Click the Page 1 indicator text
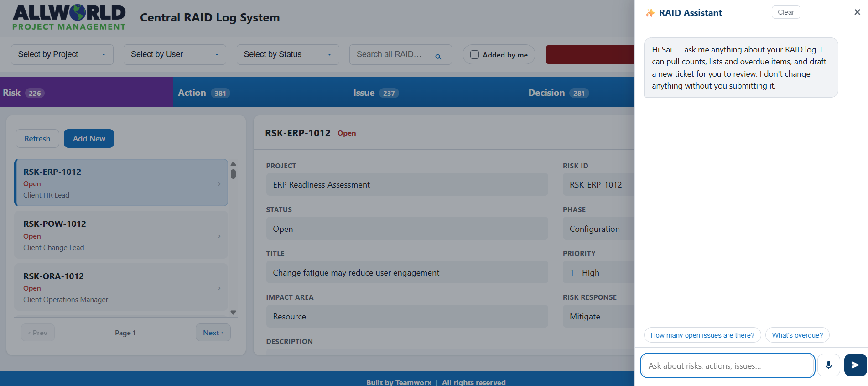The image size is (868, 386). (125, 333)
